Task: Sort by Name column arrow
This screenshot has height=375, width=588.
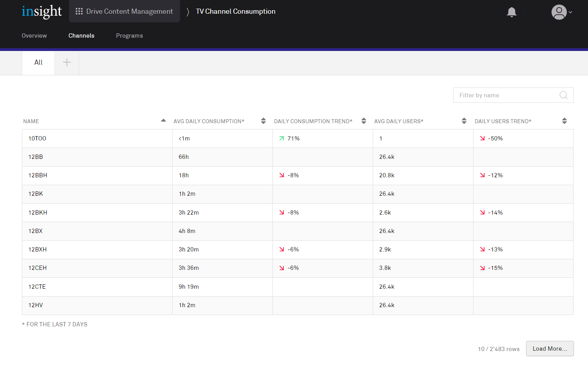Action: pos(163,121)
